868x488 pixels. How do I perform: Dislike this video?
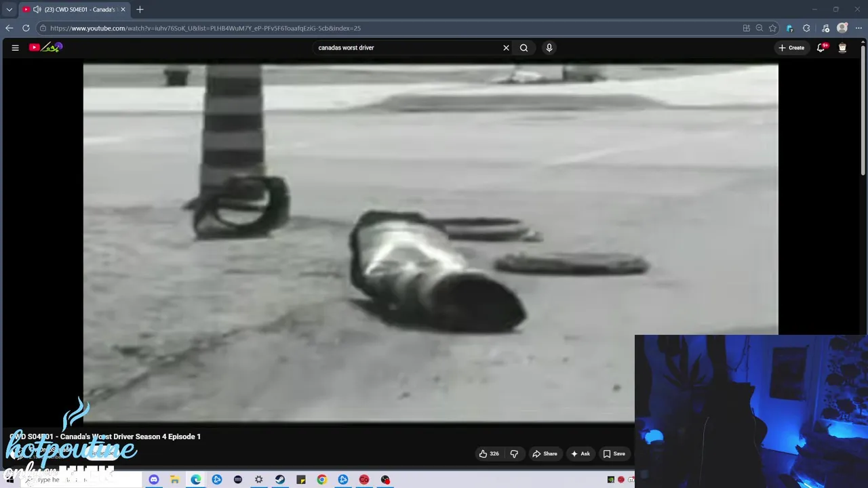pos(514,453)
